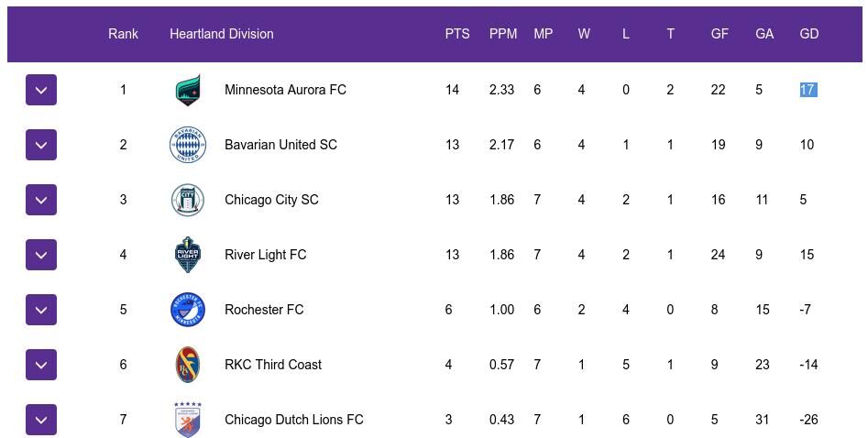Open the River Light FC team name
The height and width of the screenshot is (438, 868).
click(x=265, y=255)
